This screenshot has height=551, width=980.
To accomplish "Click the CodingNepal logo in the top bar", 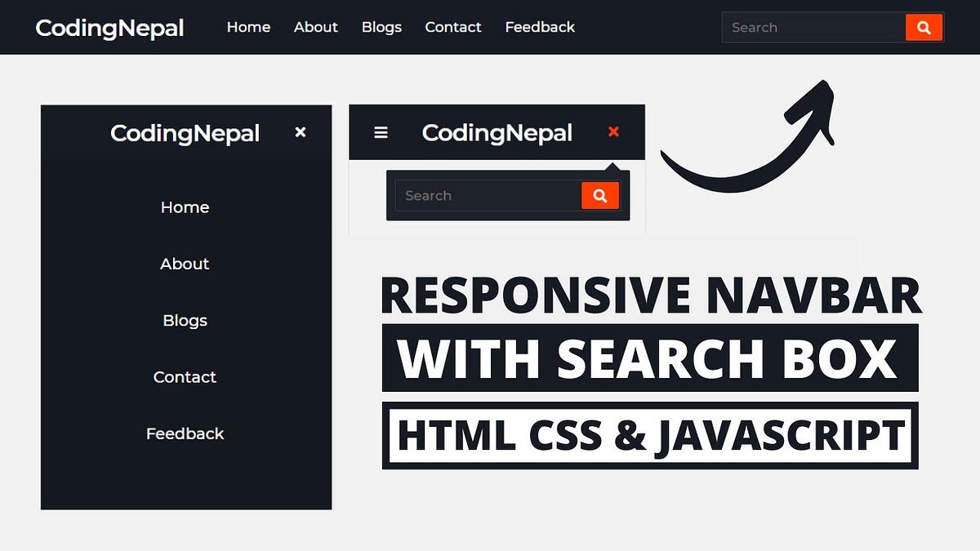I will tap(109, 28).
